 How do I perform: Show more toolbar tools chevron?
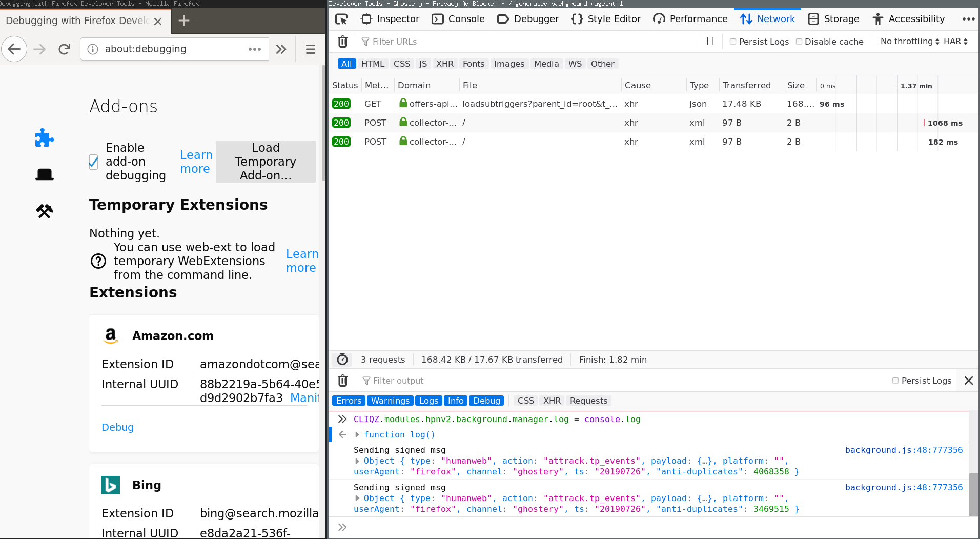tap(281, 49)
